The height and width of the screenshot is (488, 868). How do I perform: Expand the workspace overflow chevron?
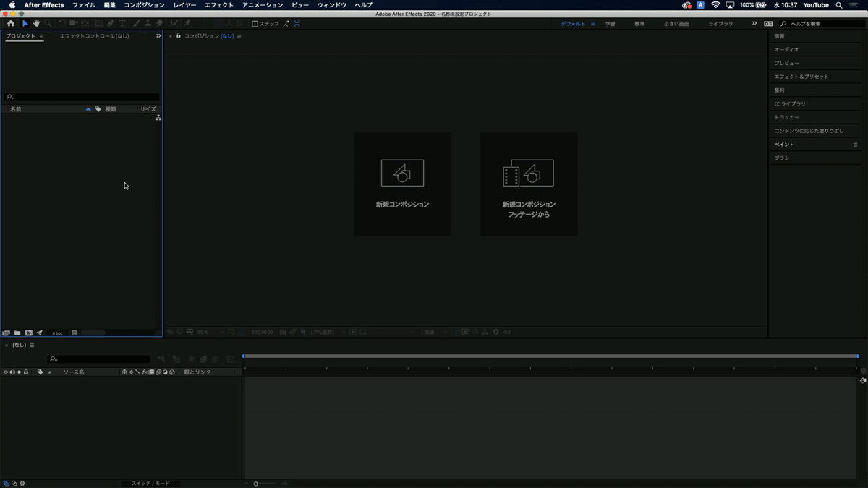click(x=754, y=23)
